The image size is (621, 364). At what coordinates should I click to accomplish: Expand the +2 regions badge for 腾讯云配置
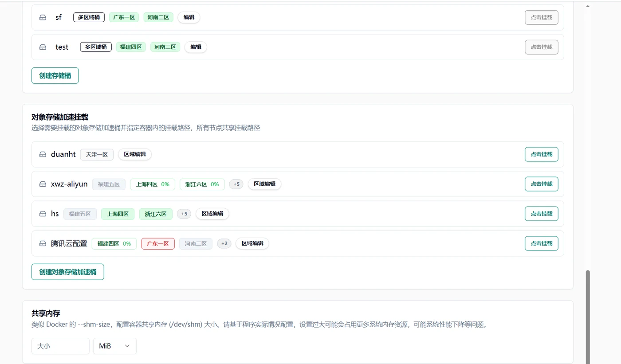point(224,243)
